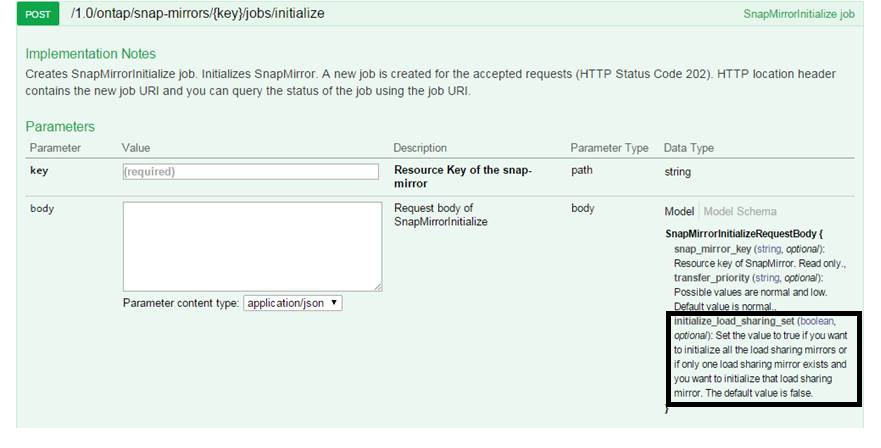This screenshot has height=448, width=881.
Task: Focus the key required input field
Action: (x=250, y=172)
